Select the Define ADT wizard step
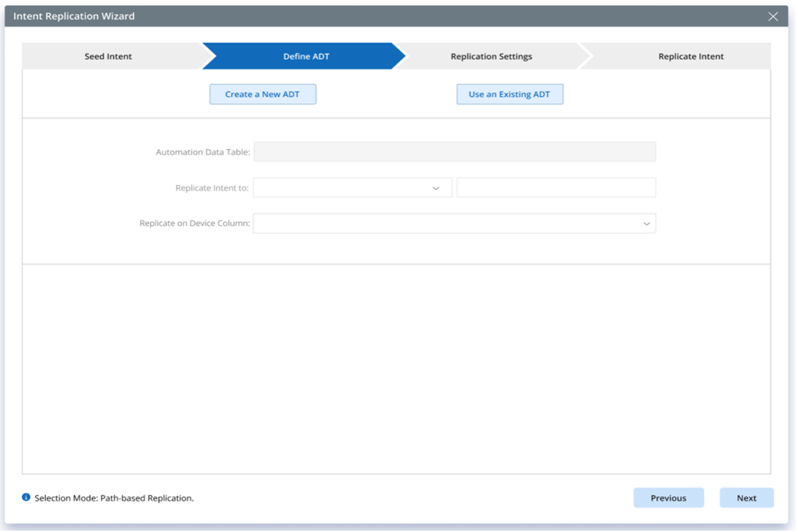 306,56
